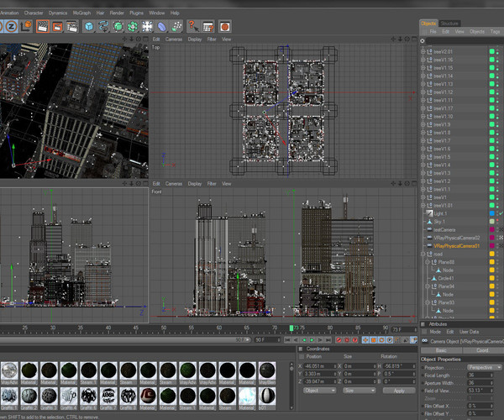Screen dimensions: 504x420
Task: Click the coordinate system cube icon
Action: tap(26, 26)
